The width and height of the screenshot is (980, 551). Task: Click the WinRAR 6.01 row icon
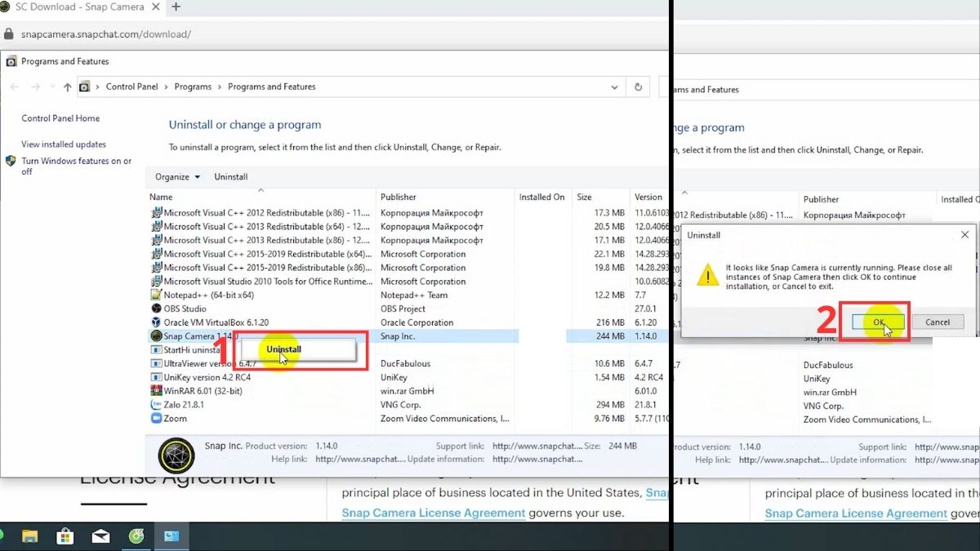pos(157,391)
